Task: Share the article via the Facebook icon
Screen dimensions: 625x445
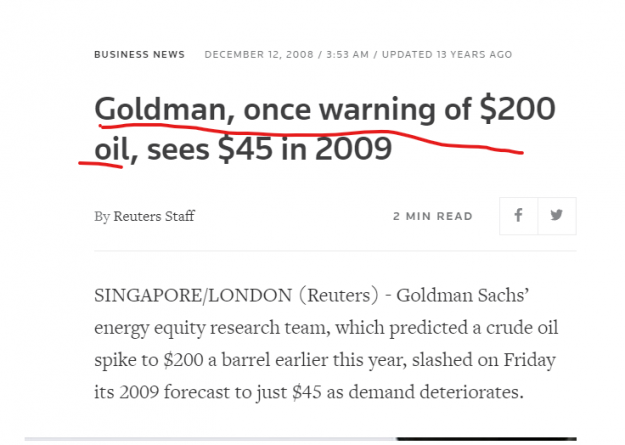Action: click(x=518, y=216)
